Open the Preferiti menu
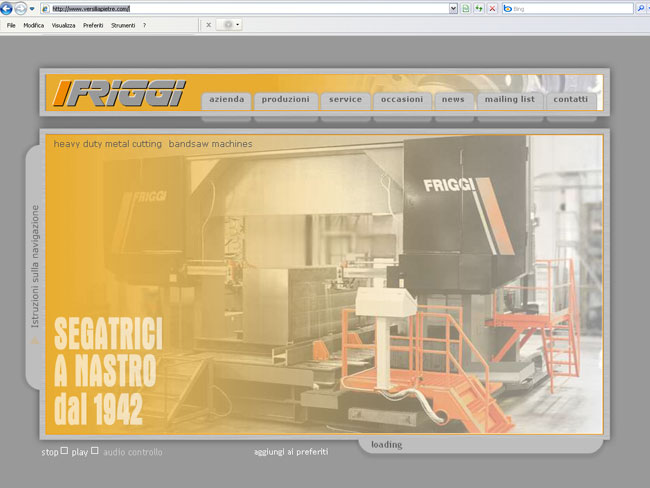This screenshot has width=650, height=488. [93, 25]
